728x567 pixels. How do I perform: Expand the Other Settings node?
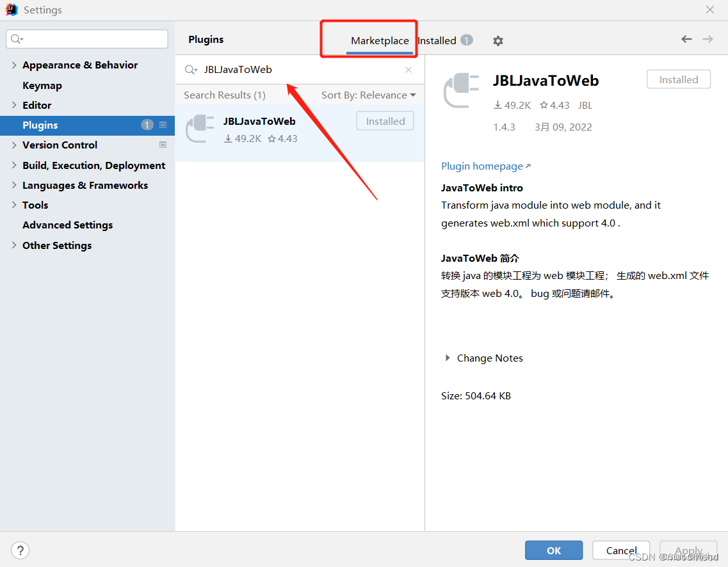[x=14, y=245]
